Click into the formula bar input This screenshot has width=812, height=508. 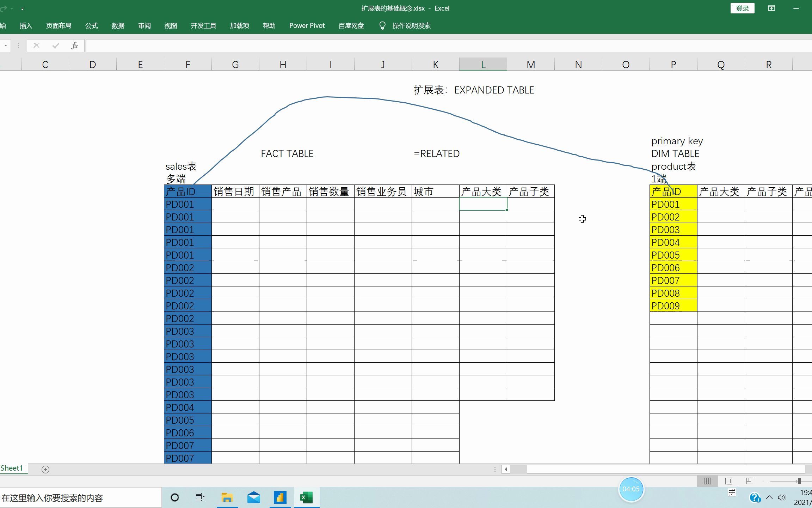click(449, 46)
